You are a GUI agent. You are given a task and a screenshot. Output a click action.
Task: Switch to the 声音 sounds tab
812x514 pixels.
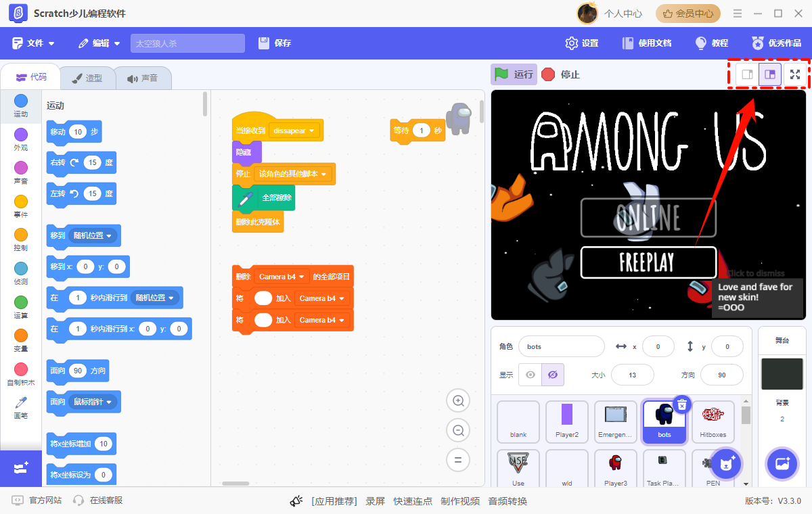tap(142, 78)
